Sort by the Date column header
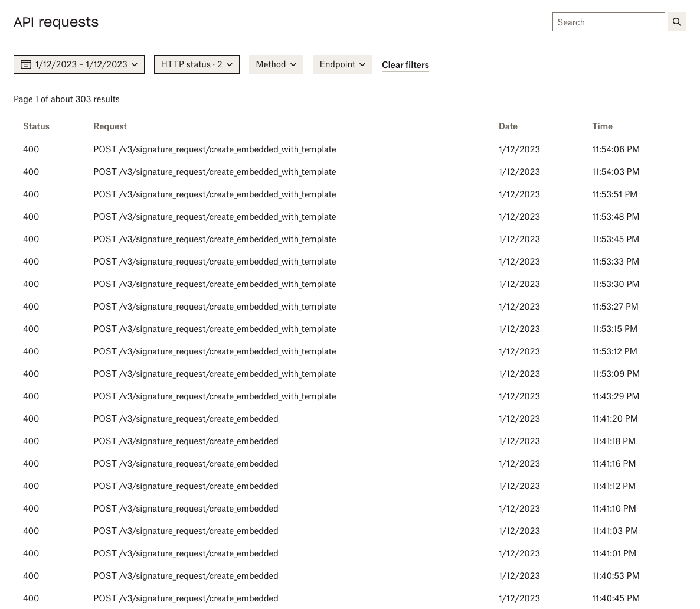Screen dimensions: 700x609 (508, 126)
